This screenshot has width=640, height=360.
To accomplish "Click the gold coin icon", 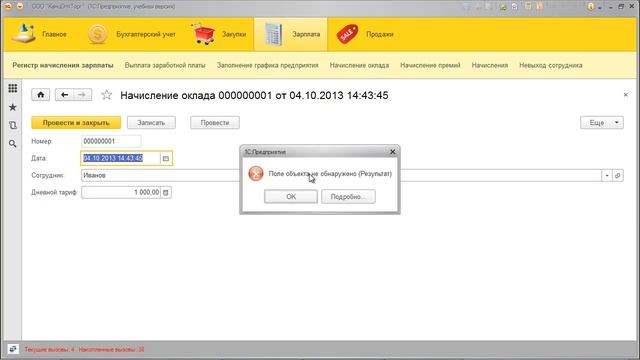I will click(98, 34).
